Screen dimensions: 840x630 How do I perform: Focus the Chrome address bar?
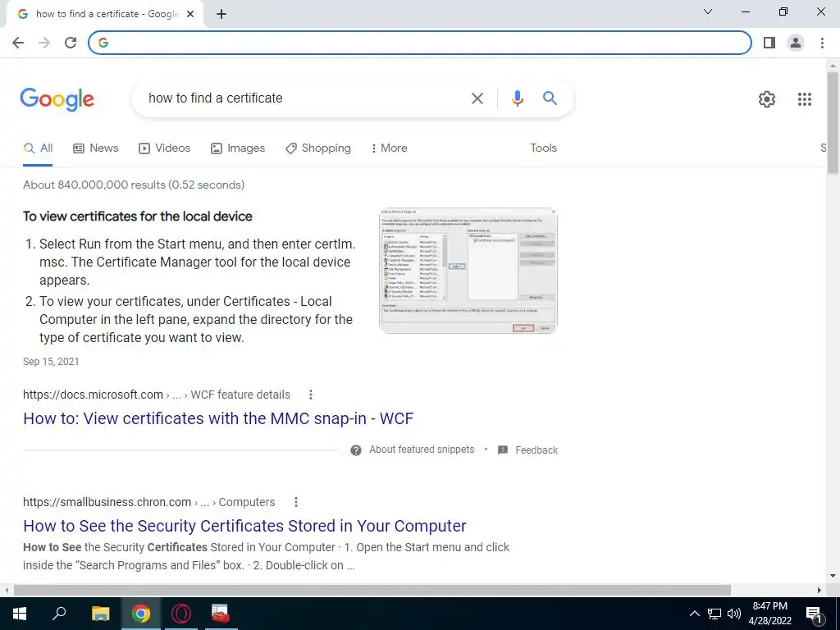click(420, 43)
